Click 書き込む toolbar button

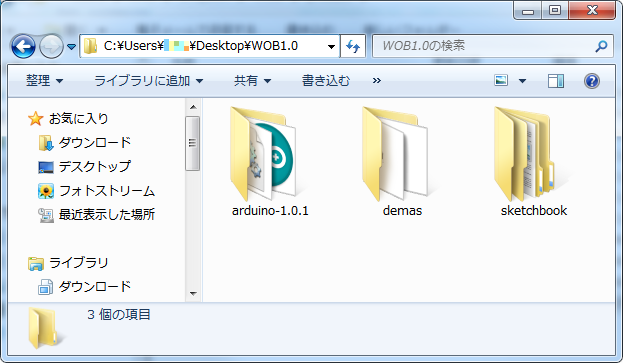click(326, 81)
